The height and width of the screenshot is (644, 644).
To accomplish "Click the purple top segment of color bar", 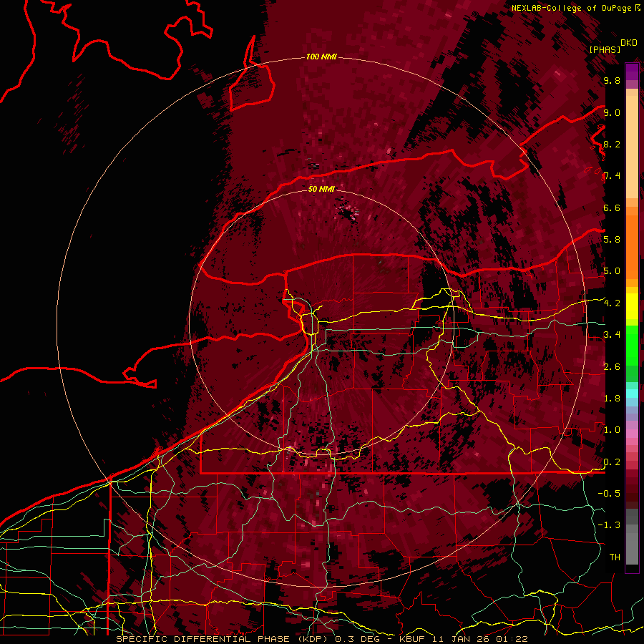I will pyautogui.click(x=632, y=72).
